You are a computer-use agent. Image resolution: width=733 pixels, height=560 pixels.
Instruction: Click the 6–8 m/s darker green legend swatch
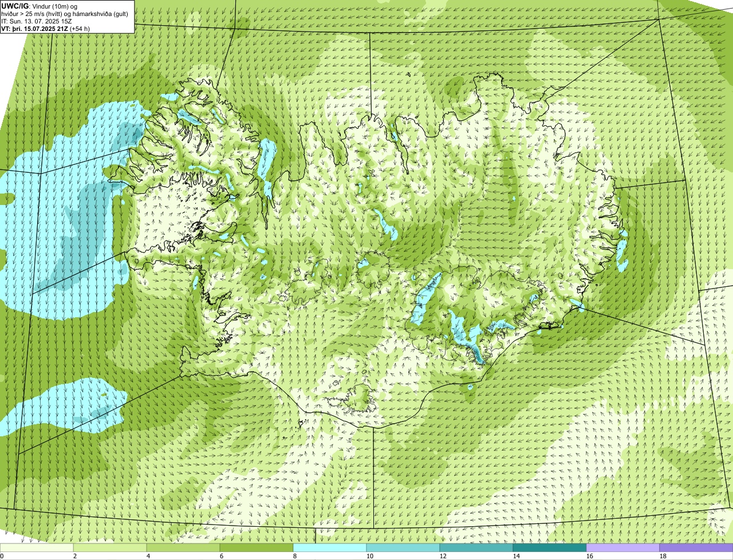257,548
